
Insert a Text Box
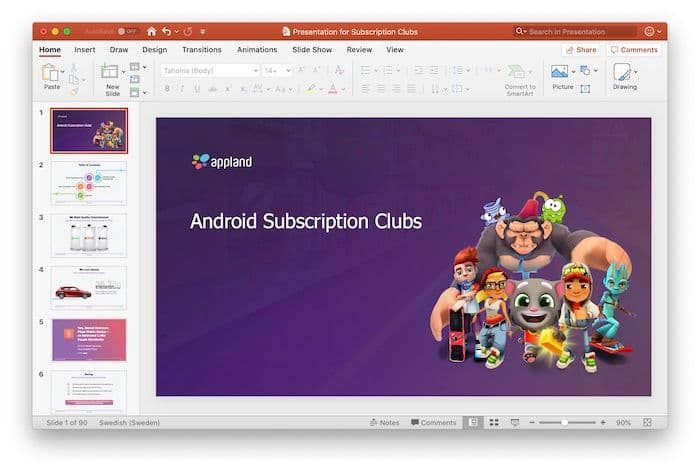(x=585, y=89)
